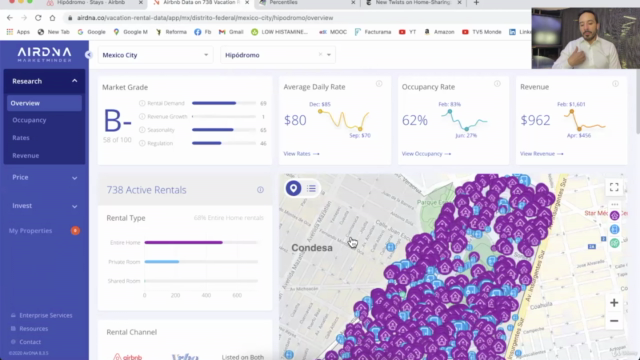
Task: Toggle green shared room map layer
Action: 614,243
